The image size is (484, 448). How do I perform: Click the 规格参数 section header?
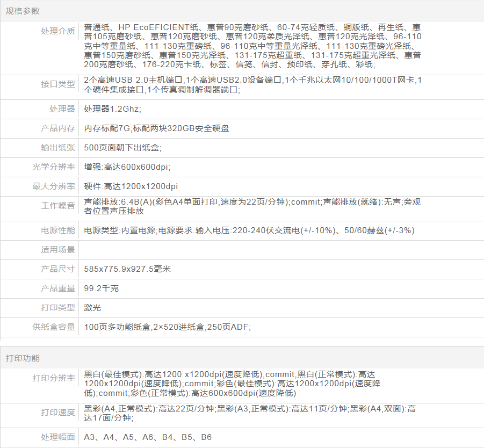click(23, 11)
